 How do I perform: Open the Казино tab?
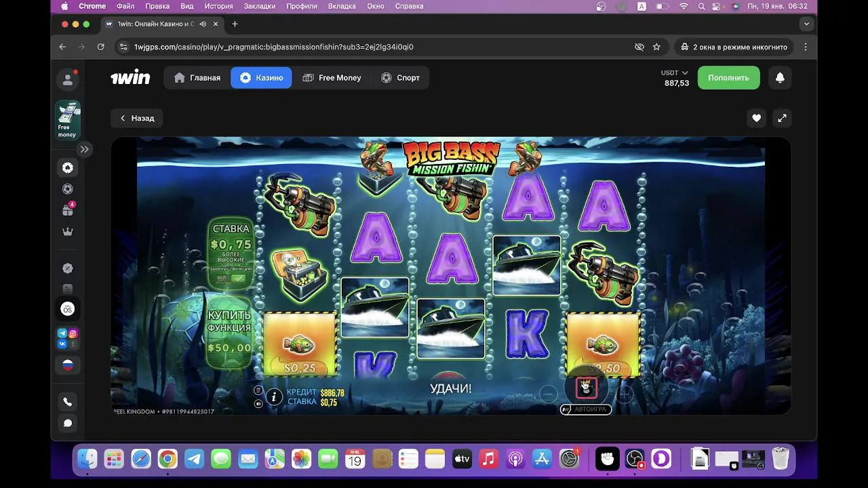261,78
